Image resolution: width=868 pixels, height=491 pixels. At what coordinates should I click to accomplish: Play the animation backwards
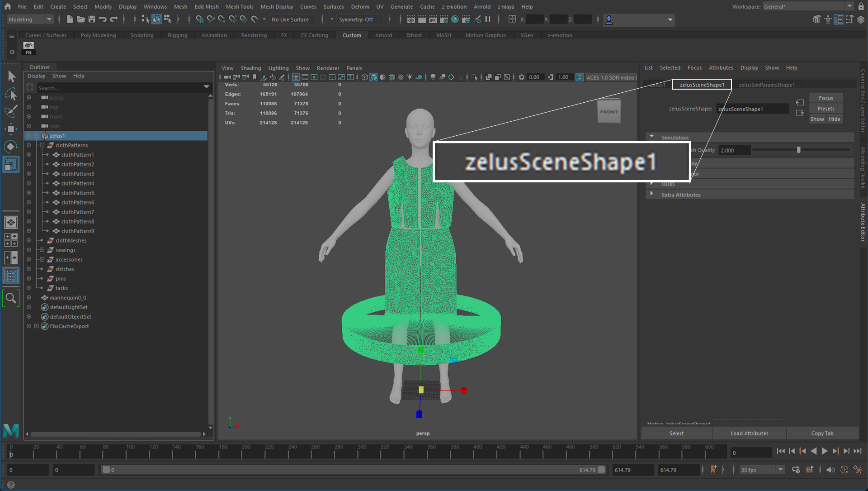click(814, 451)
